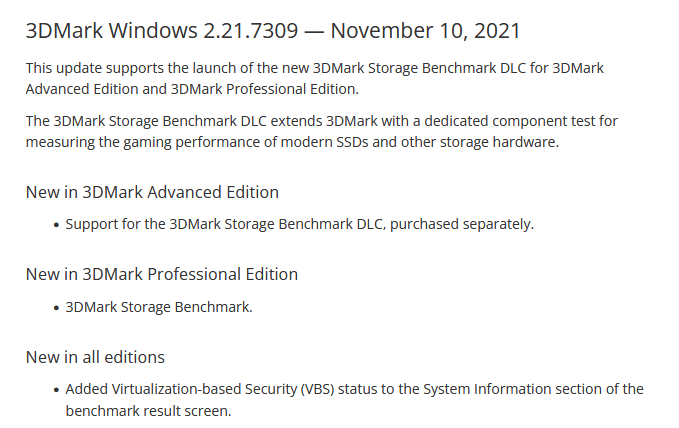Click the 3DMark Windows 2.21.7309 release heading
Image resolution: width=679 pixels, height=428 pixels.
(x=273, y=31)
